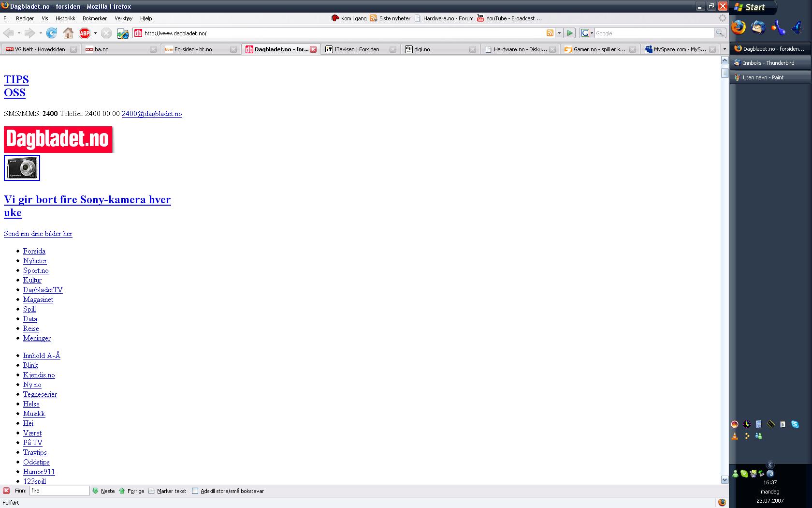Click the Forward arrow in navigation toolbar

click(x=30, y=33)
